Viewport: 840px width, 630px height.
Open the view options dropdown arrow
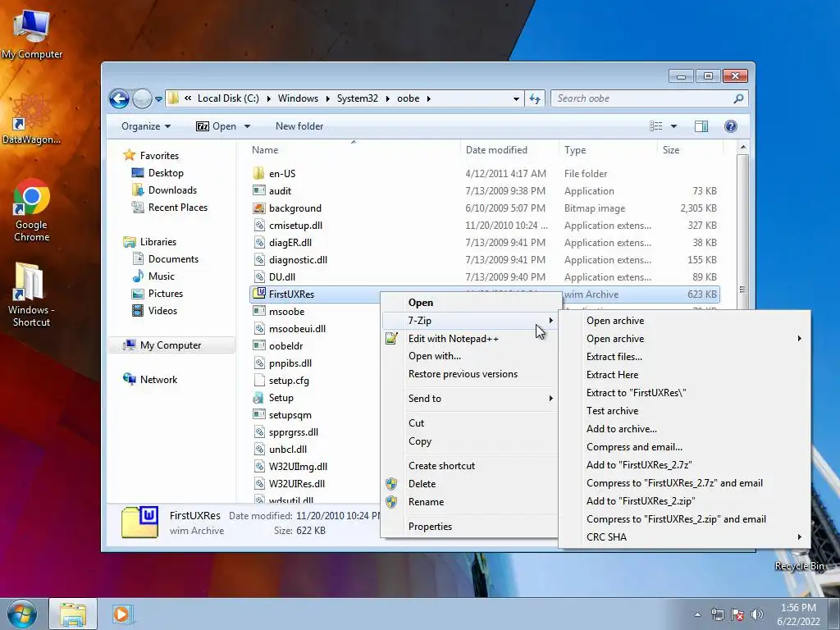(x=674, y=126)
